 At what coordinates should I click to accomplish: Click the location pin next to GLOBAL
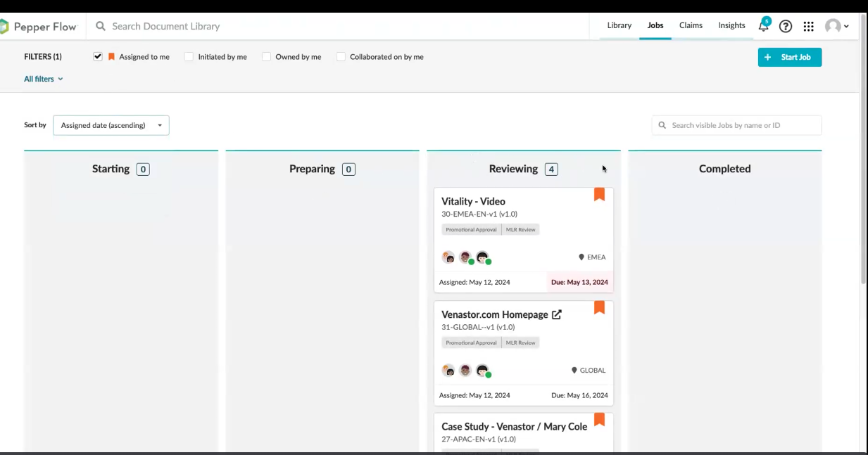coord(574,371)
